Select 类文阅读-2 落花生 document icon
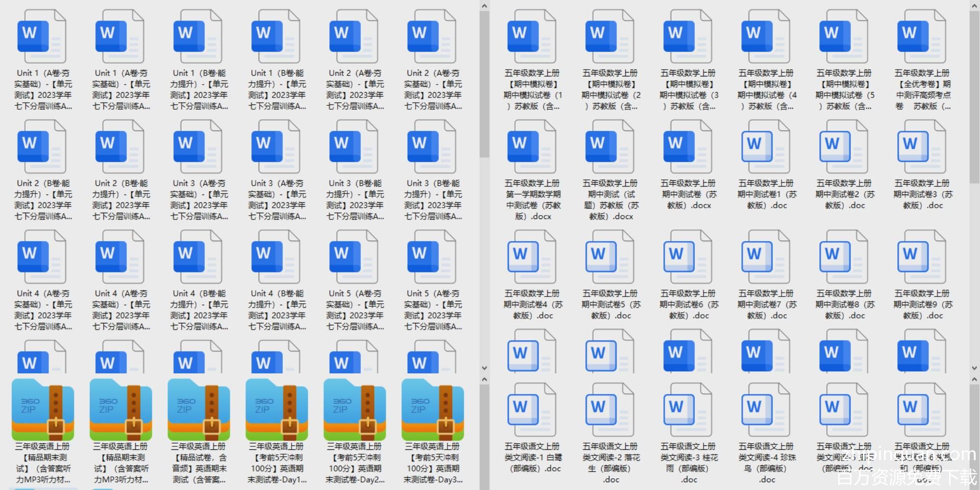980x490 pixels. (610, 410)
